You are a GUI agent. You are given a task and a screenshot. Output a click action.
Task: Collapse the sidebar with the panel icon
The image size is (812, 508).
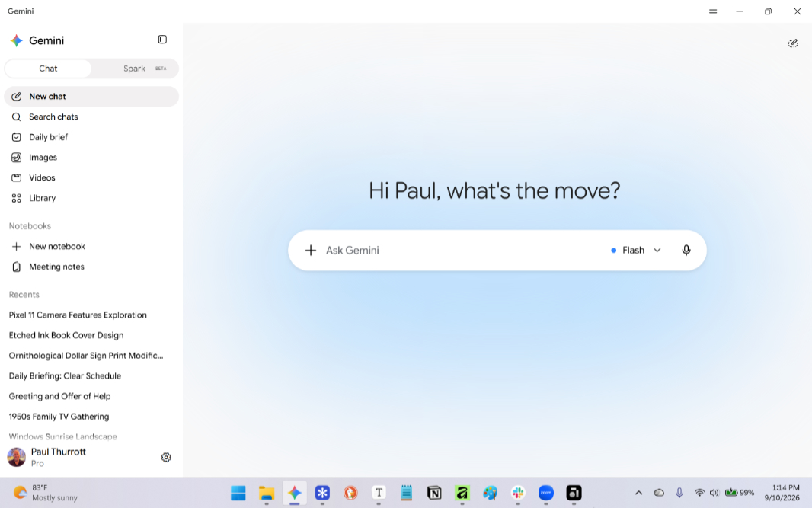tap(162, 40)
